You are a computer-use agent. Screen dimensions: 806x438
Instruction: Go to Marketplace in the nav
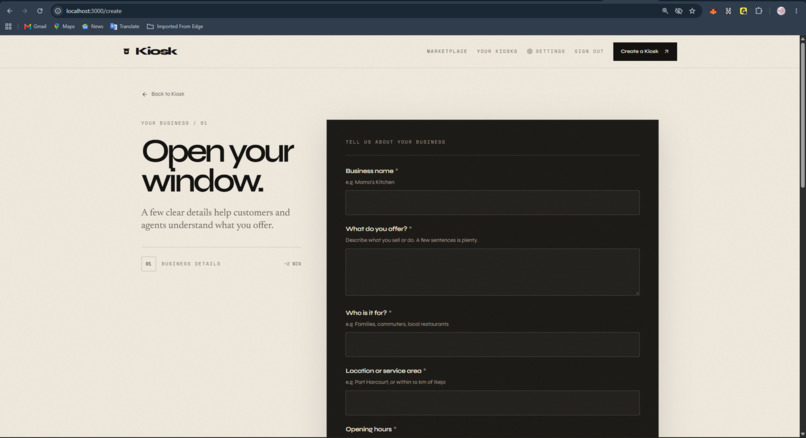point(447,51)
